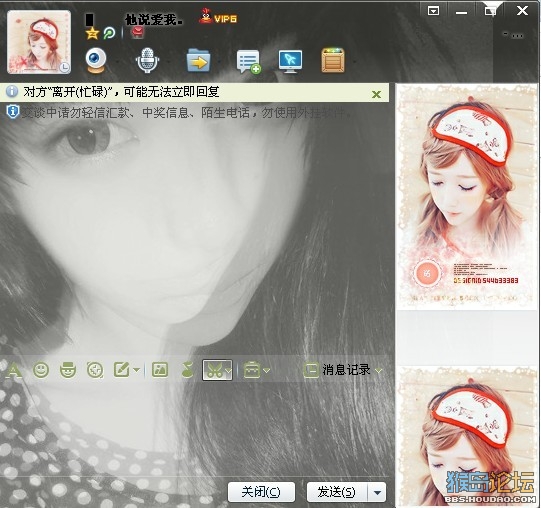Open the font selection toolbar (A icon)
The width and height of the screenshot is (541, 508).
[14, 370]
